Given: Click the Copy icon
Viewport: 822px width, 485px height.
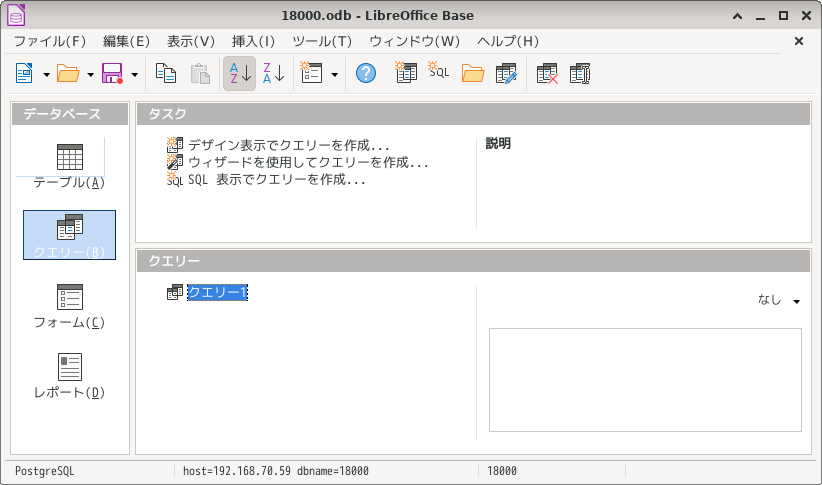Looking at the screenshot, I should (166, 73).
